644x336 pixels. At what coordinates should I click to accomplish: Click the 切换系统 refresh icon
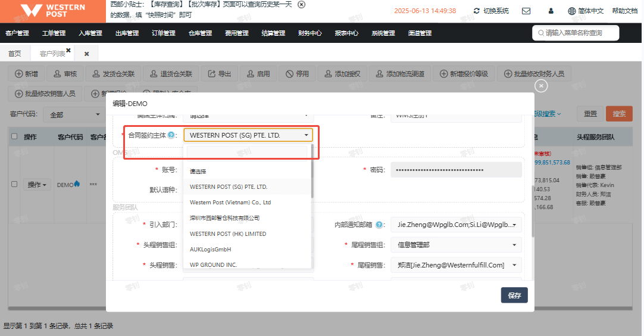coord(476,11)
